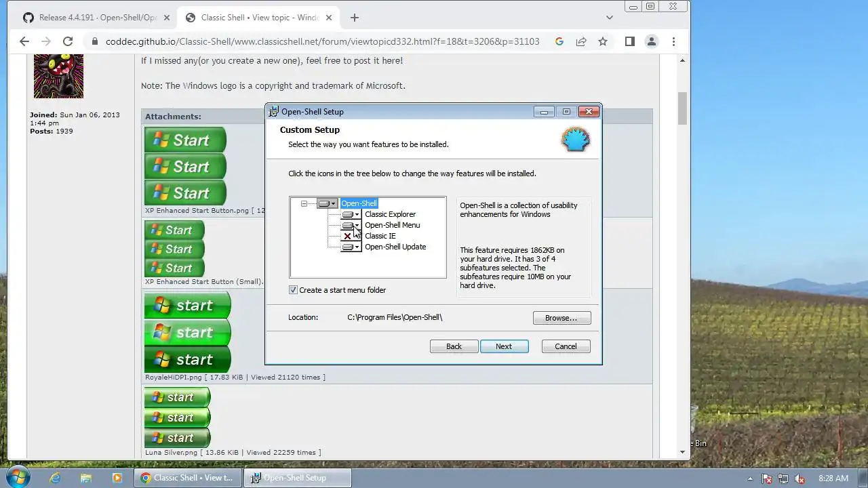This screenshot has height=488, width=868.
Task: Open the Windows Start orb
Action: pos(17,477)
